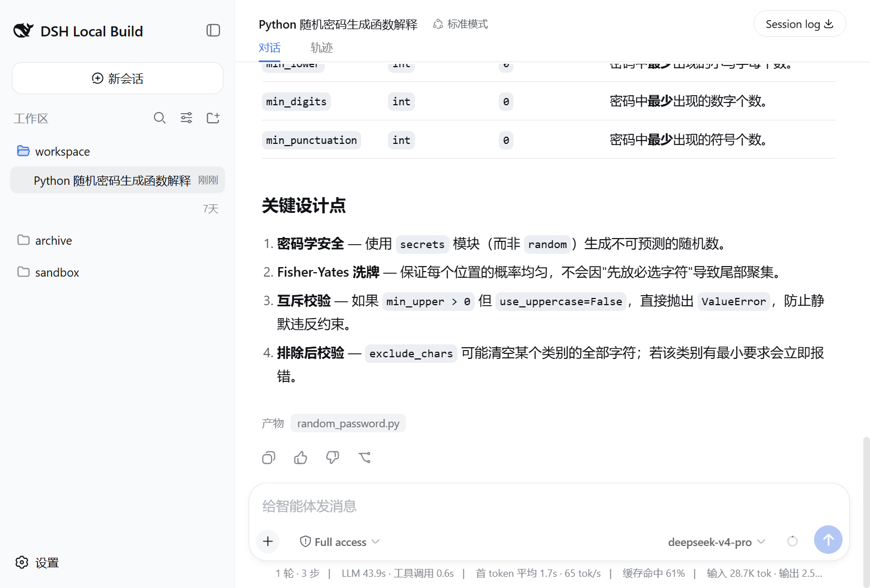
Task: Give thumbs up to the response
Action: 301,458
